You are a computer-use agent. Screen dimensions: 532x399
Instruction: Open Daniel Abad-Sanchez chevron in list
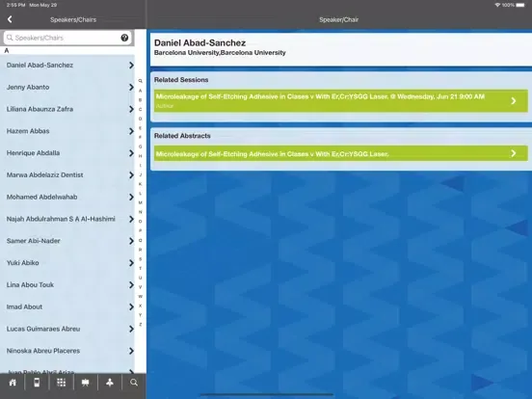pyautogui.click(x=131, y=66)
